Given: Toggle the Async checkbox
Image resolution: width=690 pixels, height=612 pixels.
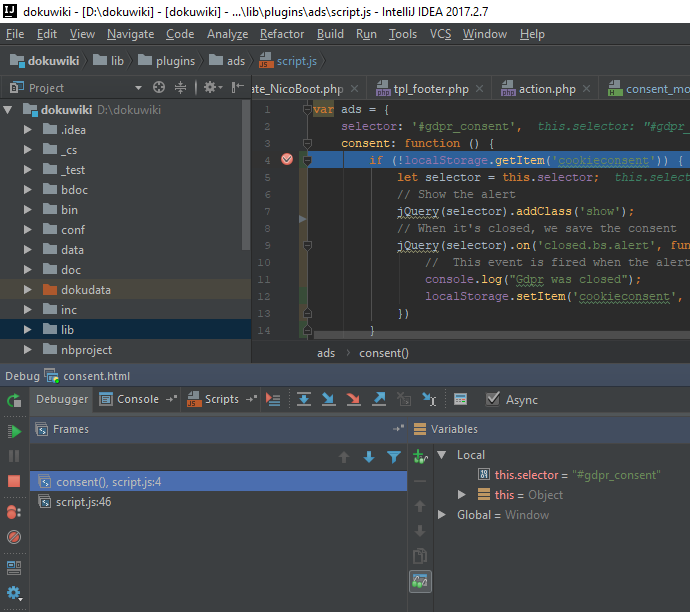Looking at the screenshot, I should pos(492,399).
